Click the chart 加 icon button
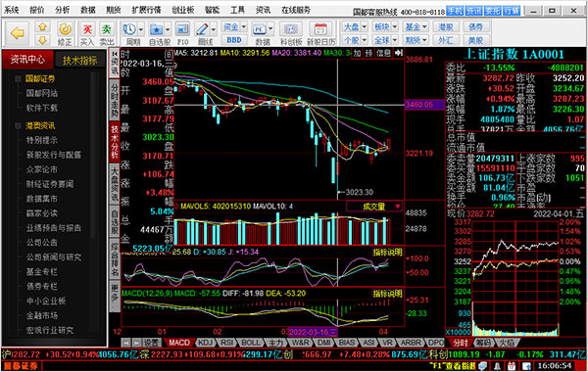Screen dimensions: 588x372 tap(358, 53)
